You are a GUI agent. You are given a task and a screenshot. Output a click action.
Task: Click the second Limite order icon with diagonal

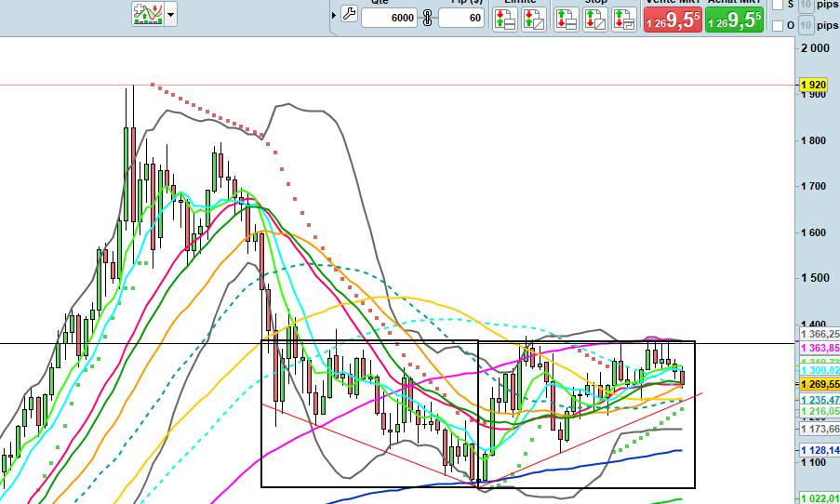pyautogui.click(x=534, y=20)
